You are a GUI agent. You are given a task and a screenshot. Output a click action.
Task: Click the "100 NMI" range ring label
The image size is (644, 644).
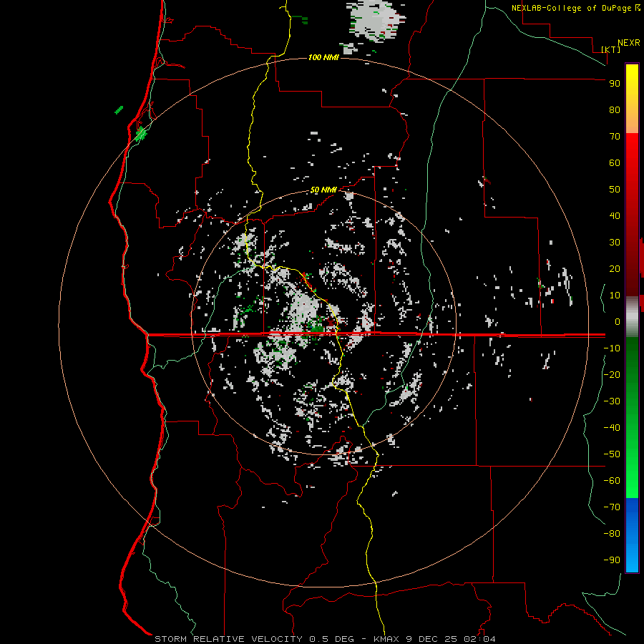pos(323,57)
